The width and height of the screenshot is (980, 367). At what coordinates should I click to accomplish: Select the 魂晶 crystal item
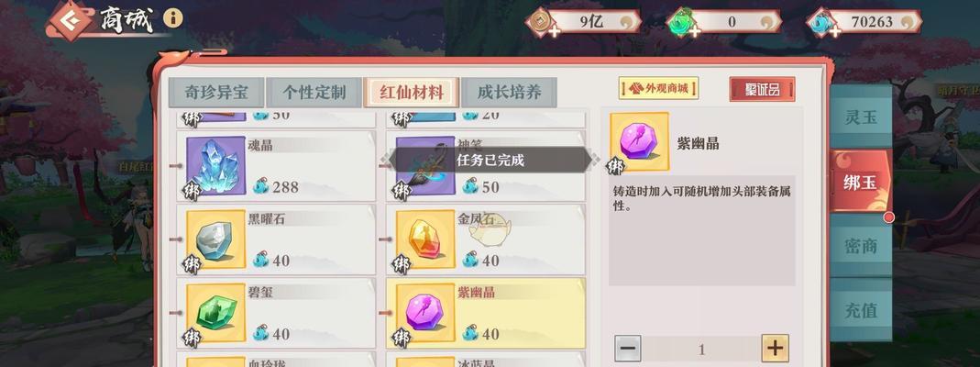pyautogui.click(x=276, y=166)
